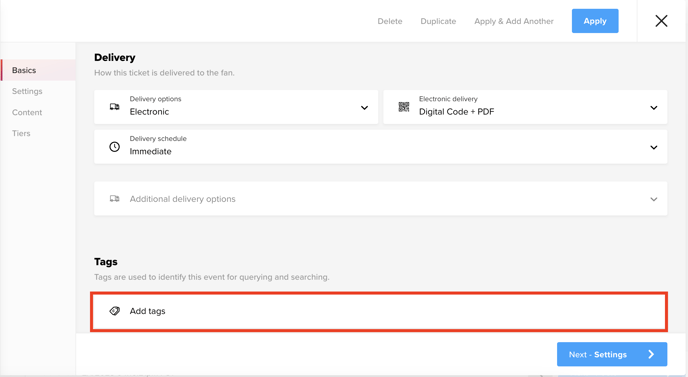Select the Digital Code + PDF value

coord(456,112)
